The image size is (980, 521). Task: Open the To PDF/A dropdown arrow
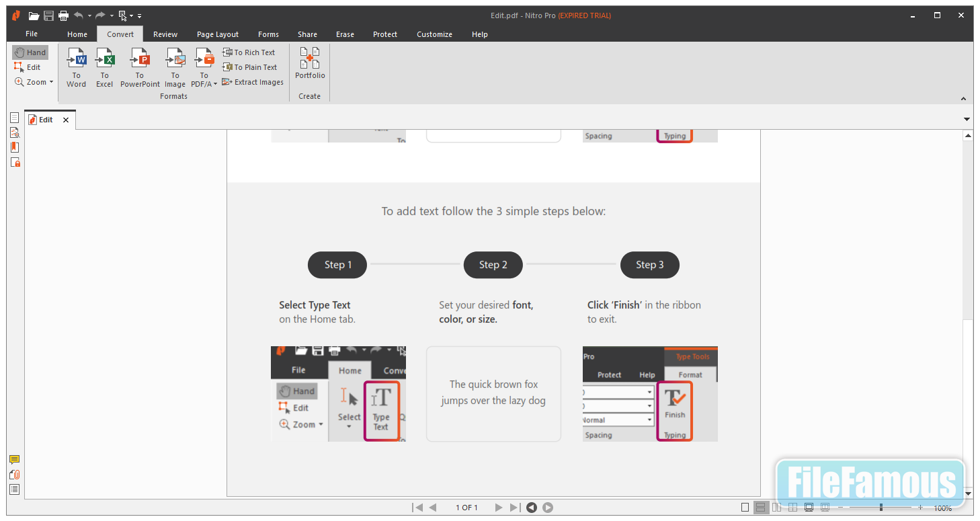[x=215, y=85]
